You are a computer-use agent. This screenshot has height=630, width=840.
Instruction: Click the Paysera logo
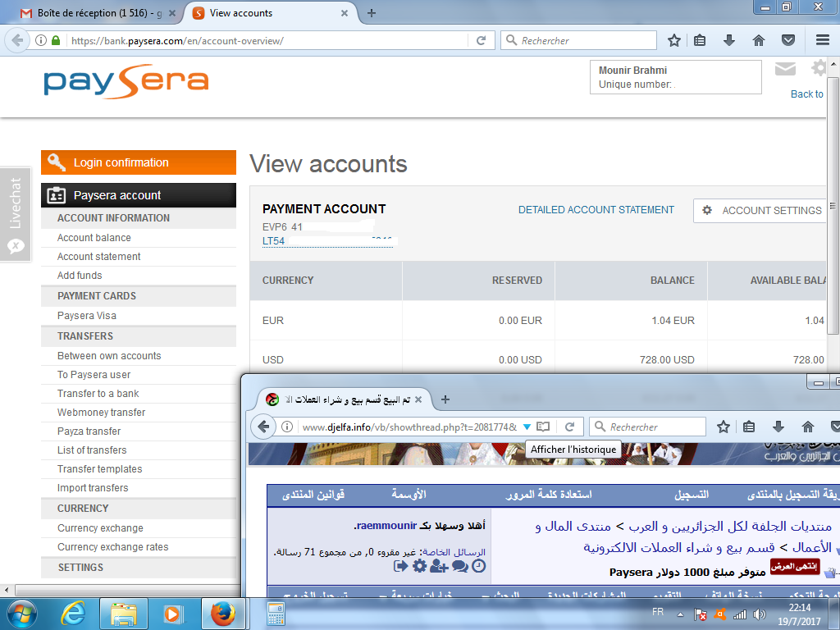(x=126, y=81)
